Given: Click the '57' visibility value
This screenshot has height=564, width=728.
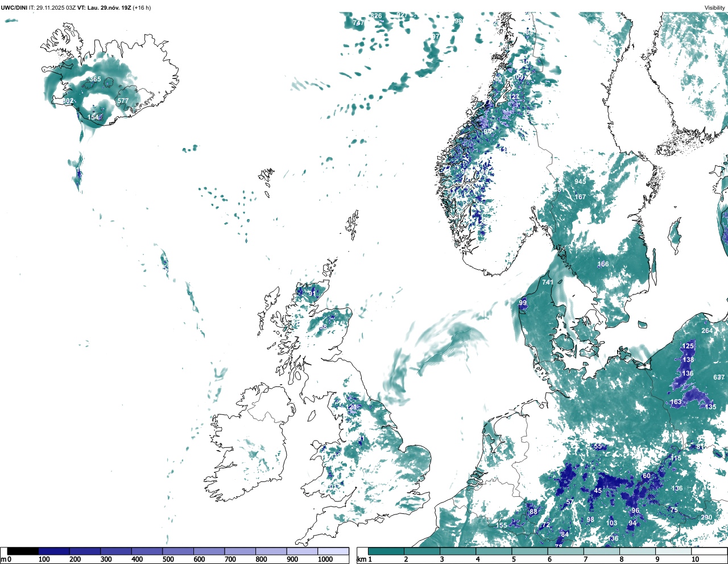Looking at the screenshot, I should 570,502.
